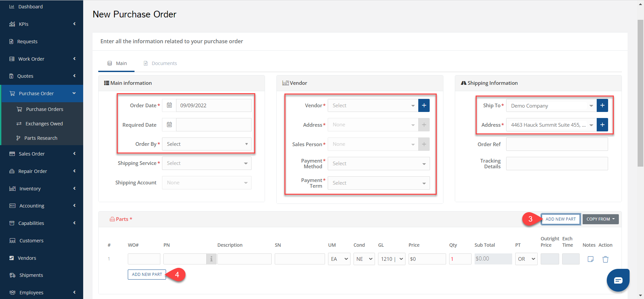Open the shipping Address dropdown
The width and height of the screenshot is (644, 299).
[x=551, y=125]
